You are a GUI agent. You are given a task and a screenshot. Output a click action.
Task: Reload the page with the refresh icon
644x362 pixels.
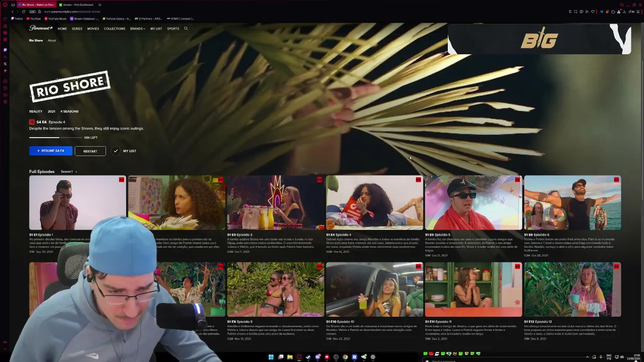click(24, 12)
